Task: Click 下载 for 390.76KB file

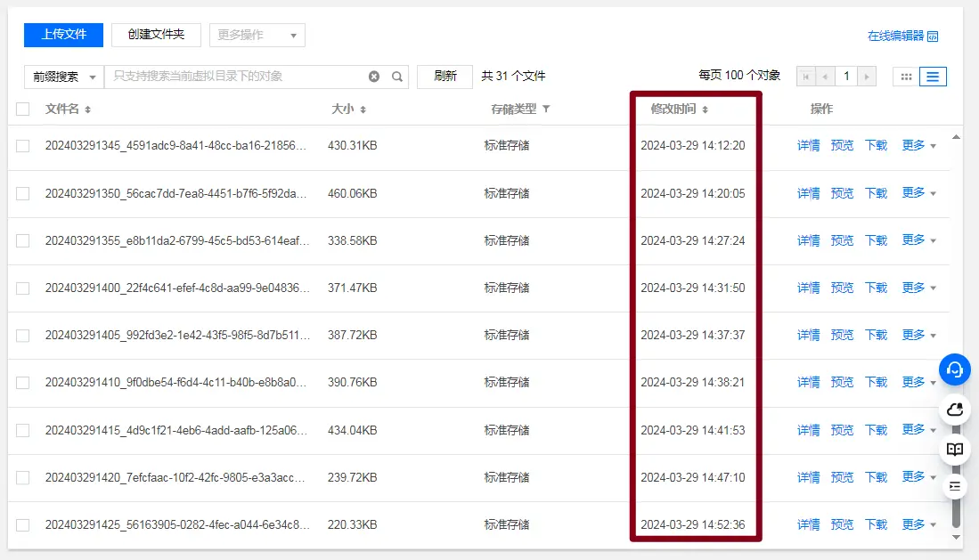Action: tap(876, 382)
